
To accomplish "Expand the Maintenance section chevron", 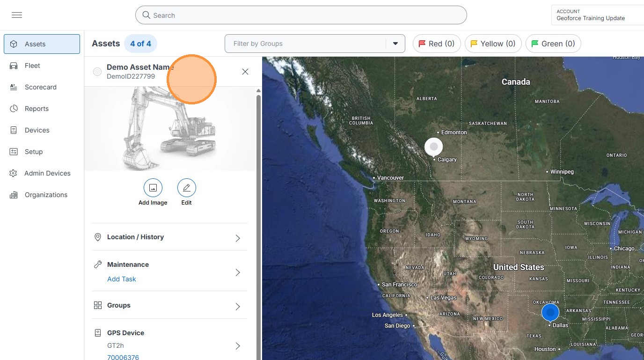I will (238, 272).
